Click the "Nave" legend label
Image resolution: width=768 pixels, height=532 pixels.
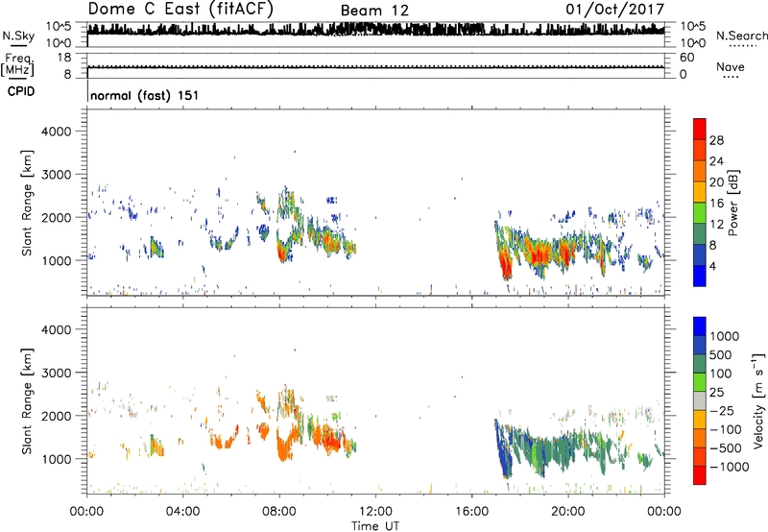pyautogui.click(x=731, y=66)
